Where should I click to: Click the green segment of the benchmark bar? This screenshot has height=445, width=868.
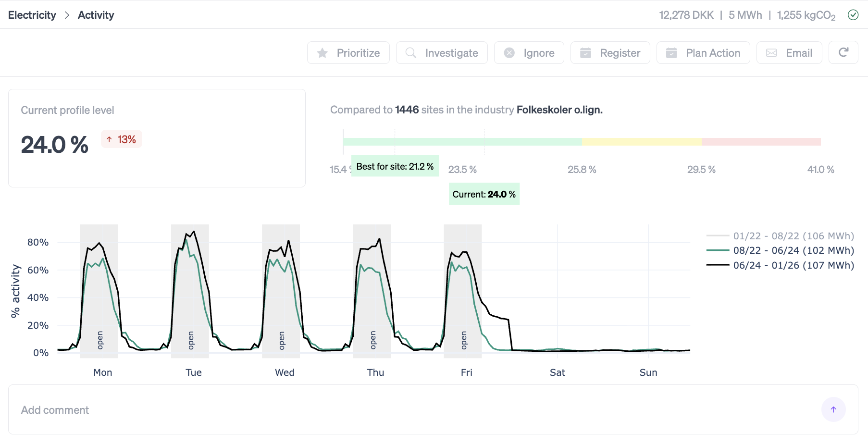461,142
